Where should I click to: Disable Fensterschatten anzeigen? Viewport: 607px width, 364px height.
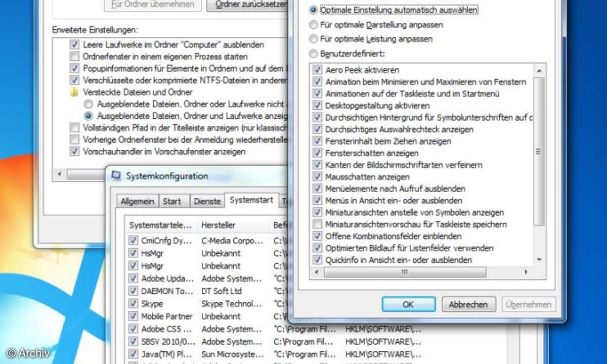[x=317, y=153]
